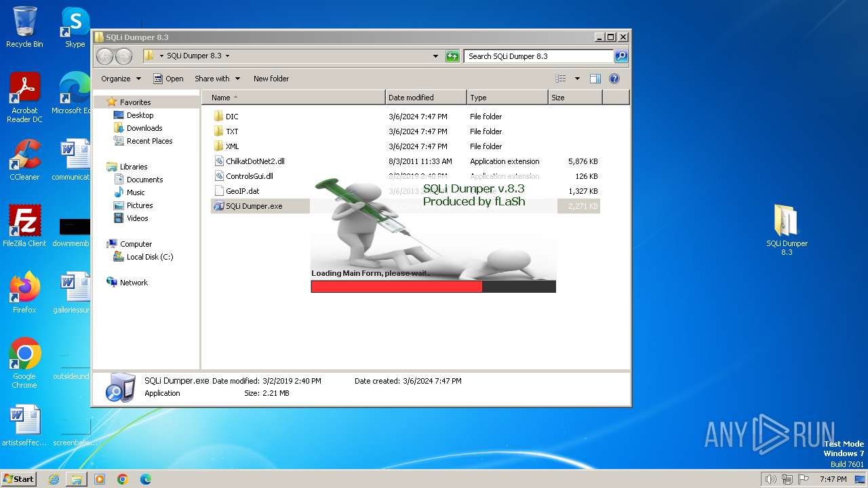Click the search magnifier icon

click(621, 56)
